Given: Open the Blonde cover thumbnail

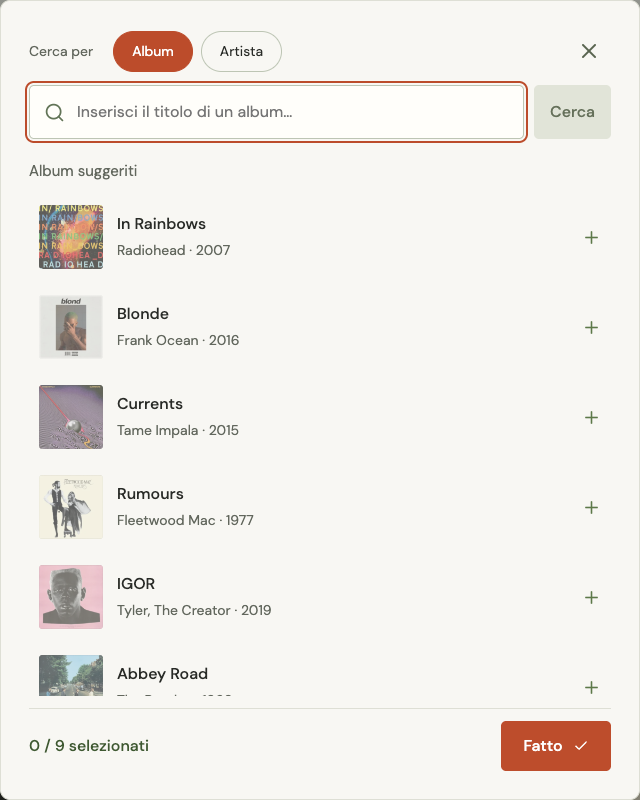Looking at the screenshot, I should click(x=71, y=327).
